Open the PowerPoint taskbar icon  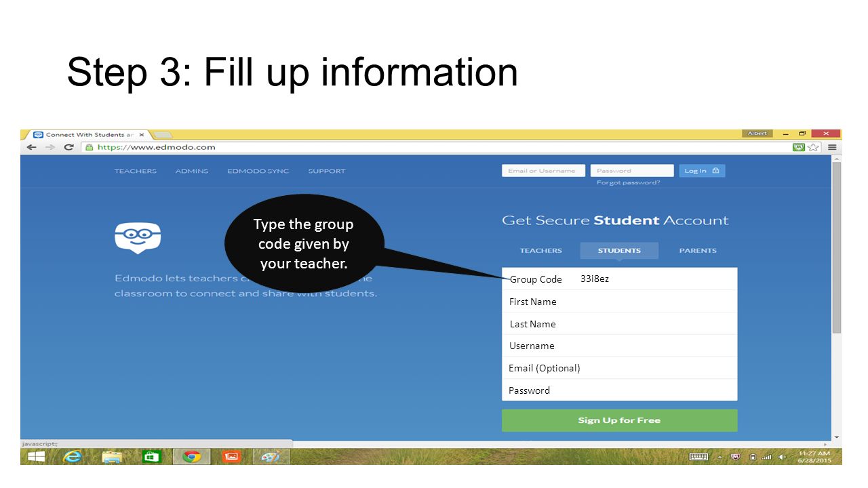point(231,457)
